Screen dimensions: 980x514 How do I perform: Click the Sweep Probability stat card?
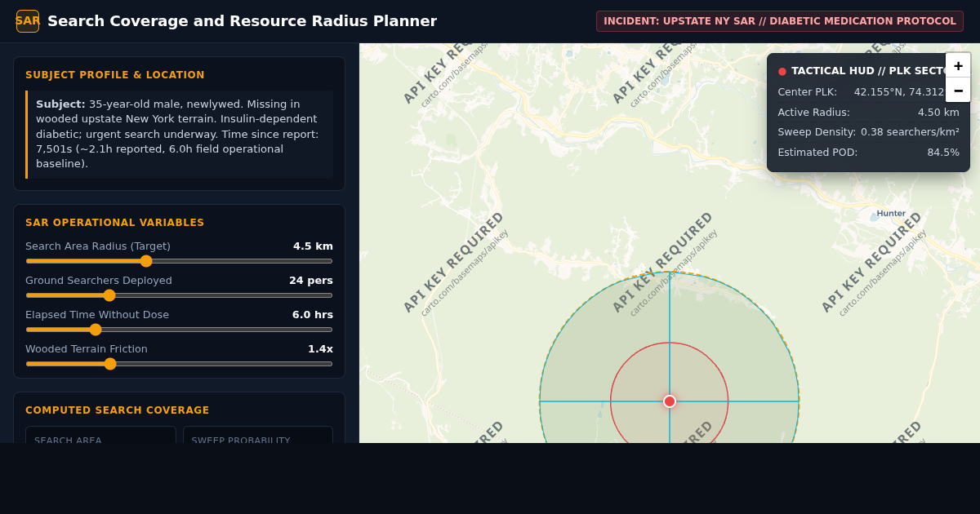[258, 435]
